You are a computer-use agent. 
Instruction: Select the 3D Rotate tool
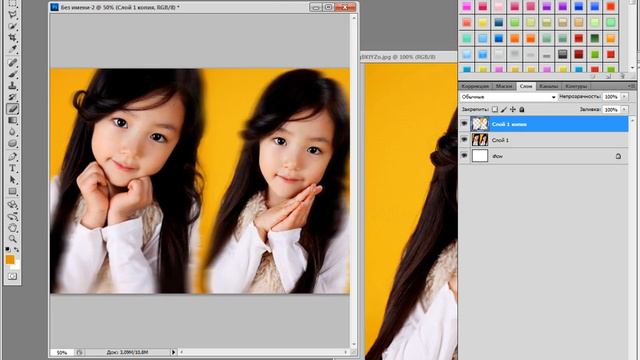13,204
